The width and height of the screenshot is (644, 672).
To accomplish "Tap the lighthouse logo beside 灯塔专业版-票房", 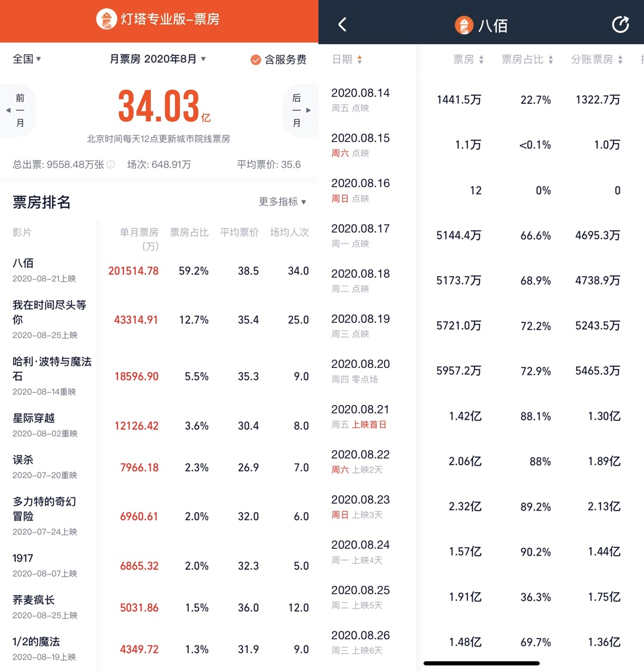I will [106, 19].
